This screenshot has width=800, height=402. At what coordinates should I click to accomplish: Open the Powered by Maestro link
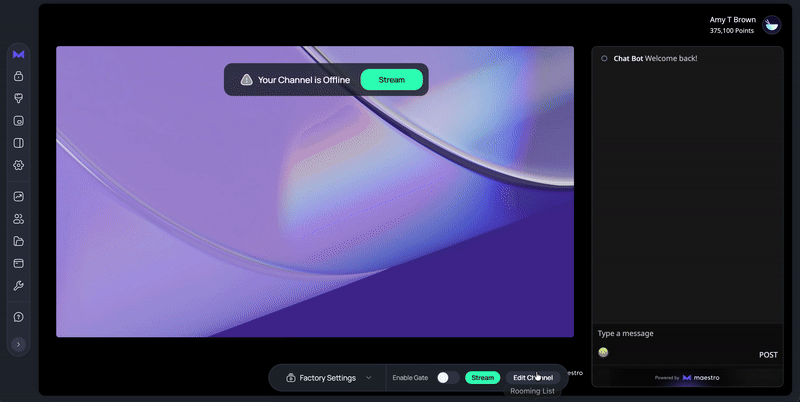tap(687, 378)
